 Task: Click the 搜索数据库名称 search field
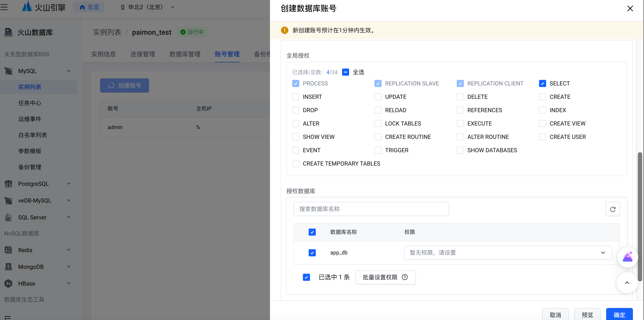point(371,209)
